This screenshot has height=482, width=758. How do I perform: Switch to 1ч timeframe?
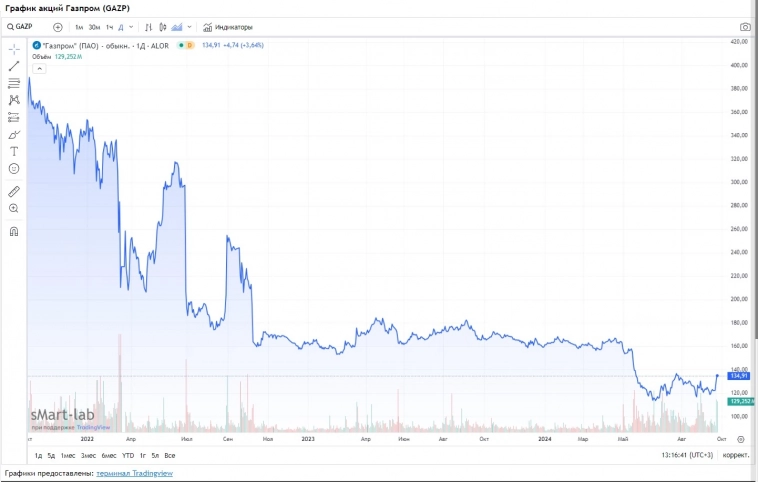click(110, 28)
